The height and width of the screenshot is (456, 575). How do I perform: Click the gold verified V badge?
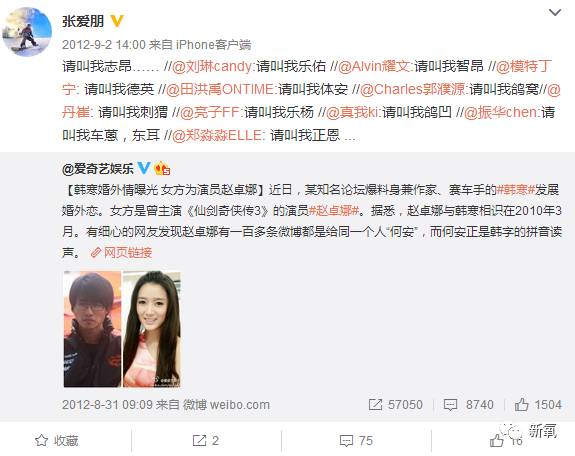117,21
